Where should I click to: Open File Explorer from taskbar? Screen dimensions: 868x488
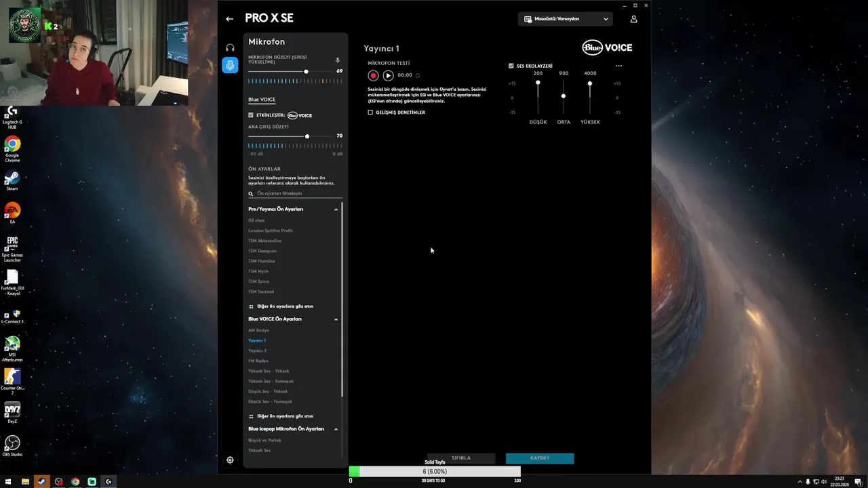click(25, 482)
